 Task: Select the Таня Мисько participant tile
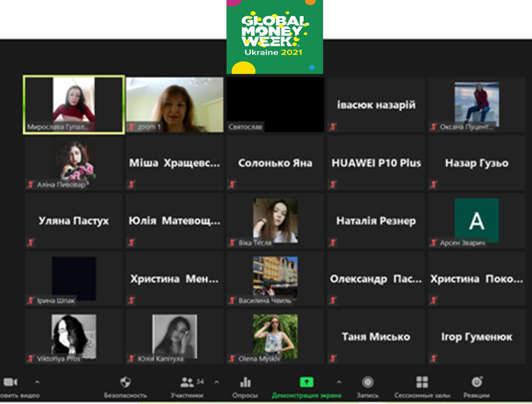[x=376, y=337]
